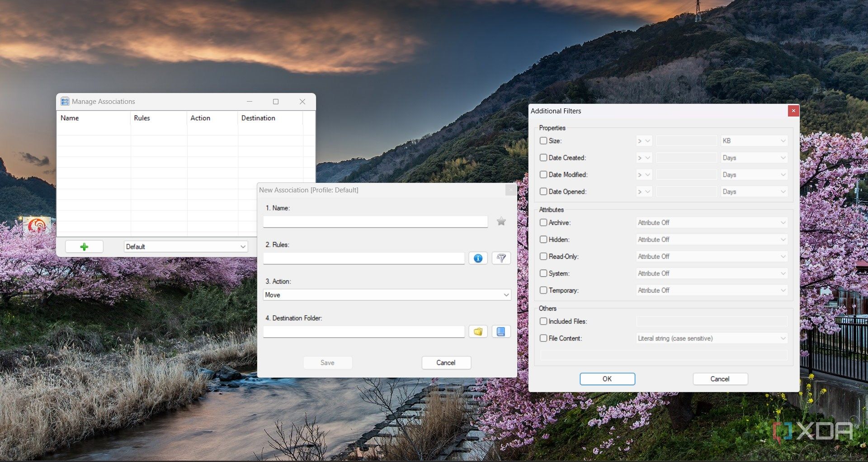Enable the File Content checkbox
The image size is (868, 462).
[543, 338]
